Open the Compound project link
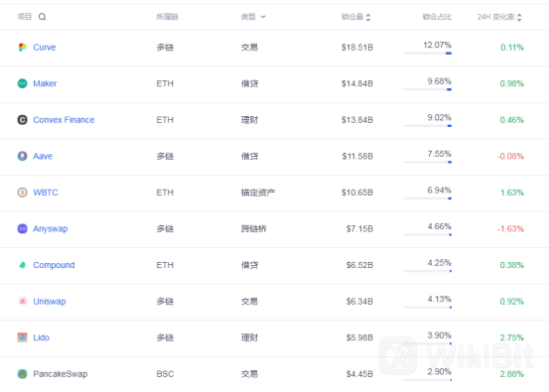Screen dimensions: 549x392 pos(54,265)
